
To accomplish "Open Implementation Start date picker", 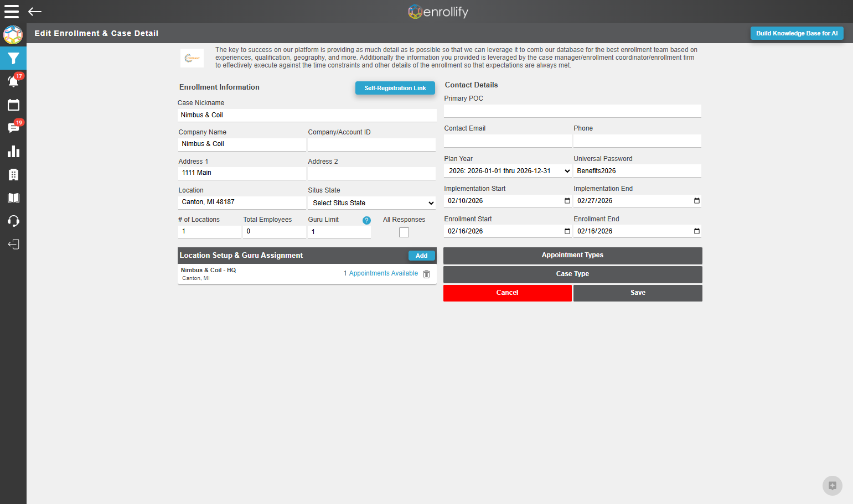I will (567, 201).
